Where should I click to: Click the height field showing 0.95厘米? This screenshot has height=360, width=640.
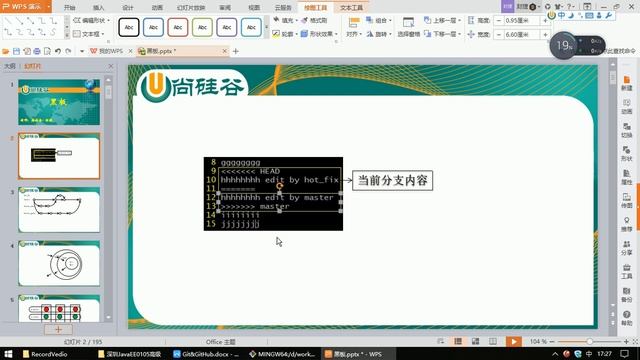522,20
